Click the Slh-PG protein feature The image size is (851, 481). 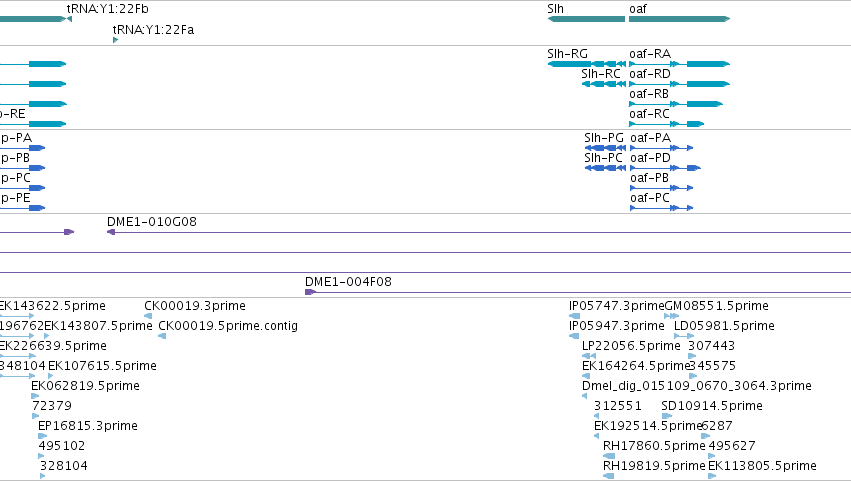(605, 148)
